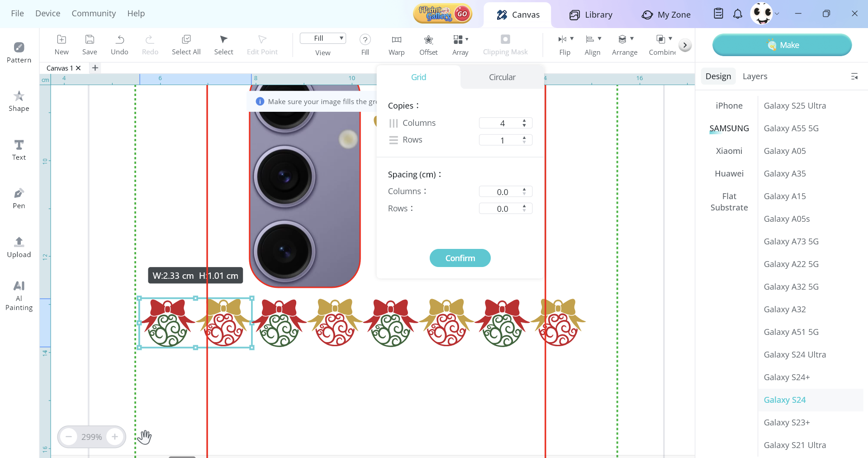Increase the Columns copies value
Screen dimensions: 868x458
point(524,120)
